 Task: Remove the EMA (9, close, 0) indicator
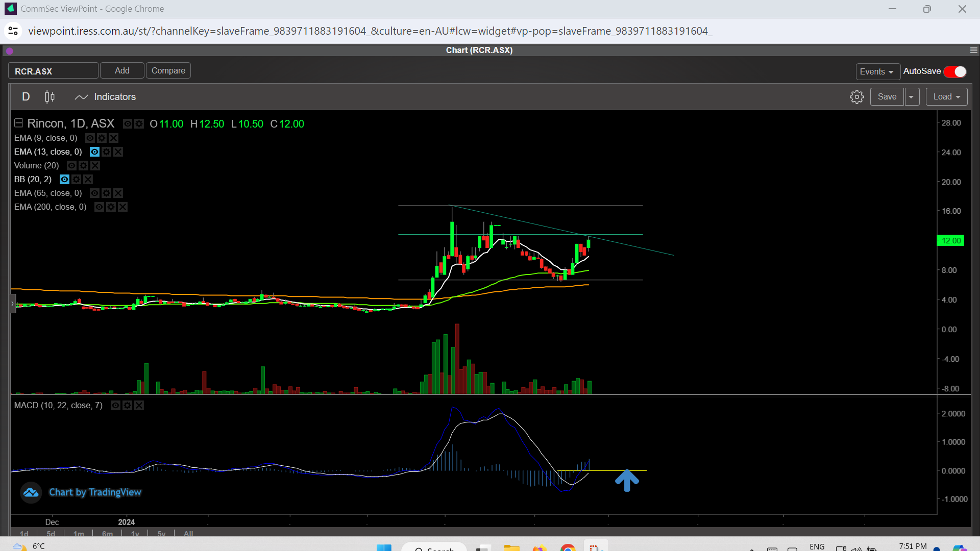pos(113,138)
